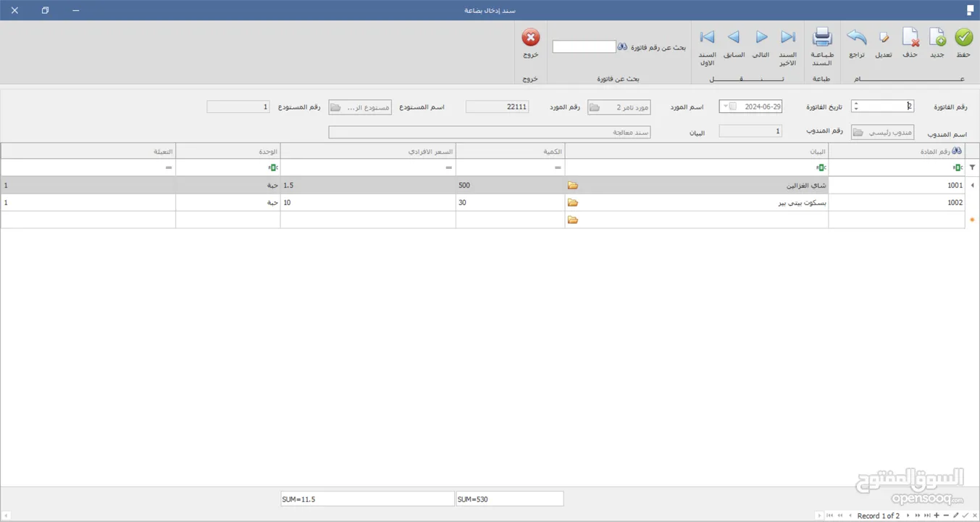Click السعر الافرادي column filter cell

coord(368,167)
